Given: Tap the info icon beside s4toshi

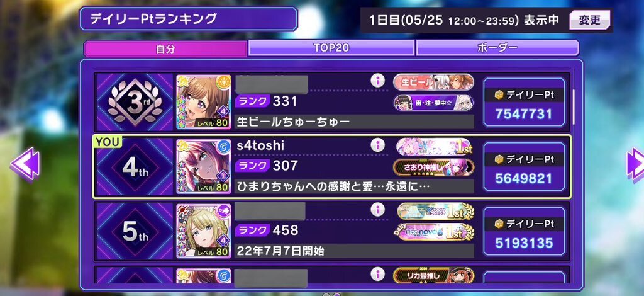Looking at the screenshot, I should coord(377,145).
